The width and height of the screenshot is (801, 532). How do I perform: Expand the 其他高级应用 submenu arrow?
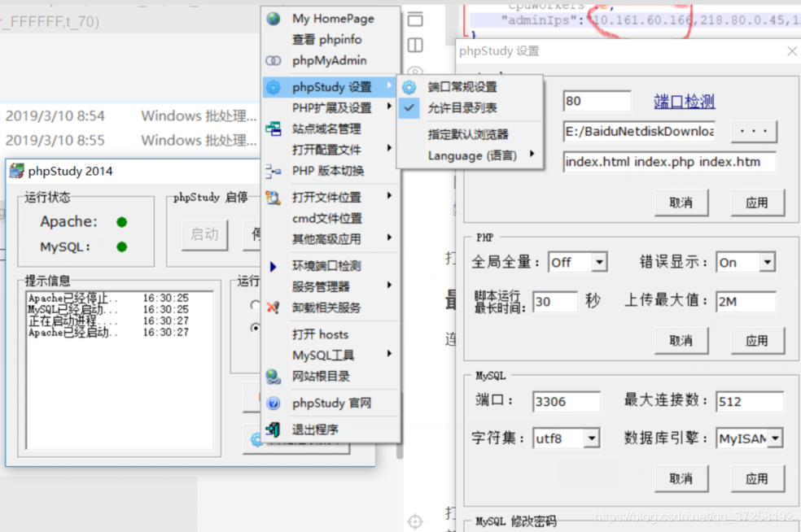click(x=389, y=238)
